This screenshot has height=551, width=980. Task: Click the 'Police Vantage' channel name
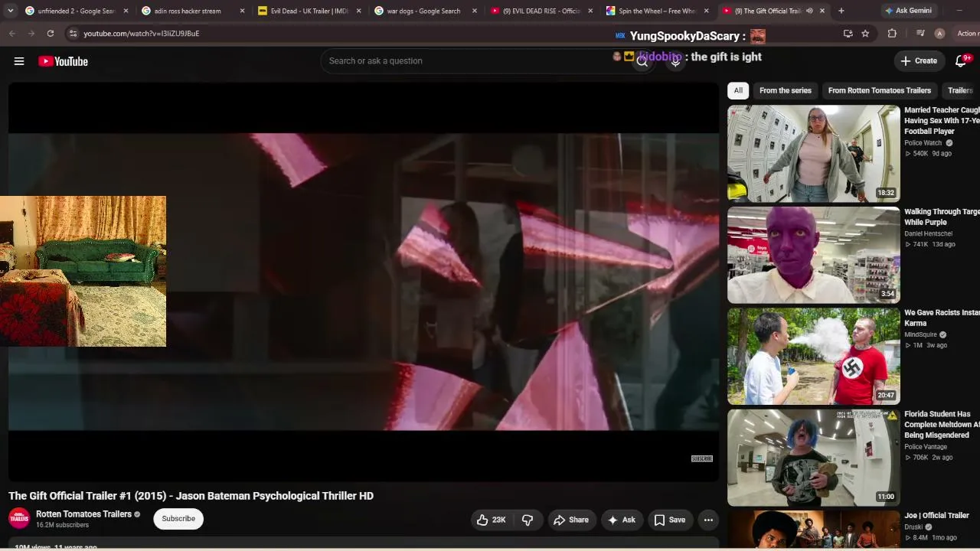[x=926, y=447]
